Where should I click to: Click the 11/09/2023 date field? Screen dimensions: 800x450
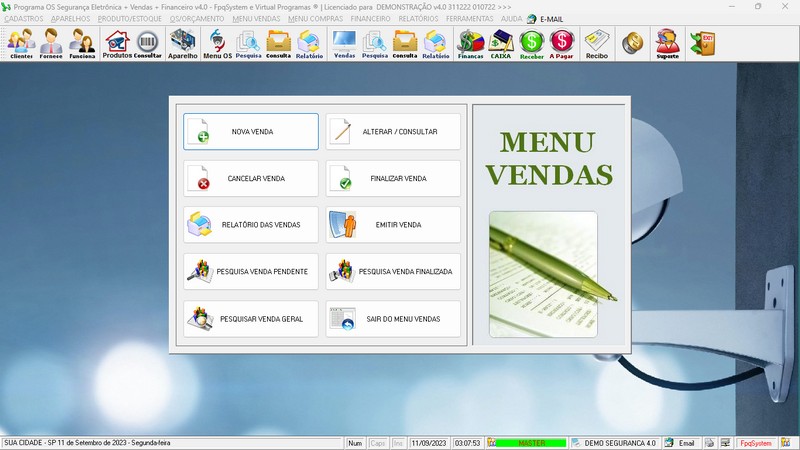pyautogui.click(x=429, y=443)
